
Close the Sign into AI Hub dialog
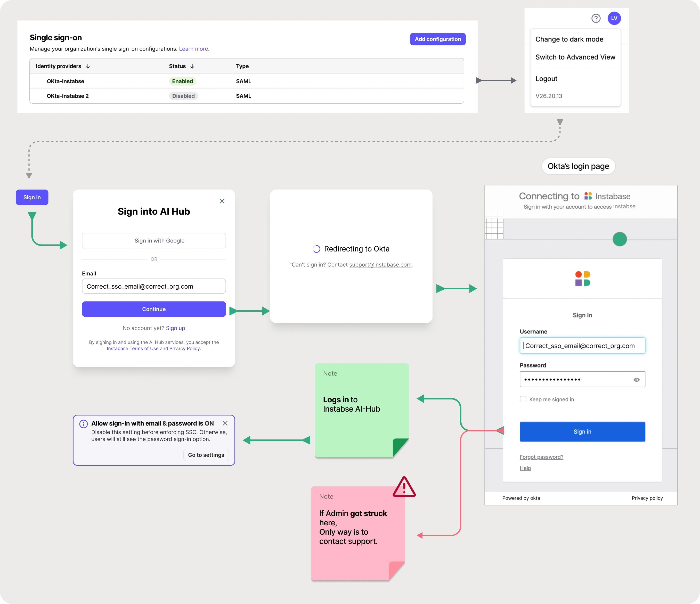click(222, 201)
